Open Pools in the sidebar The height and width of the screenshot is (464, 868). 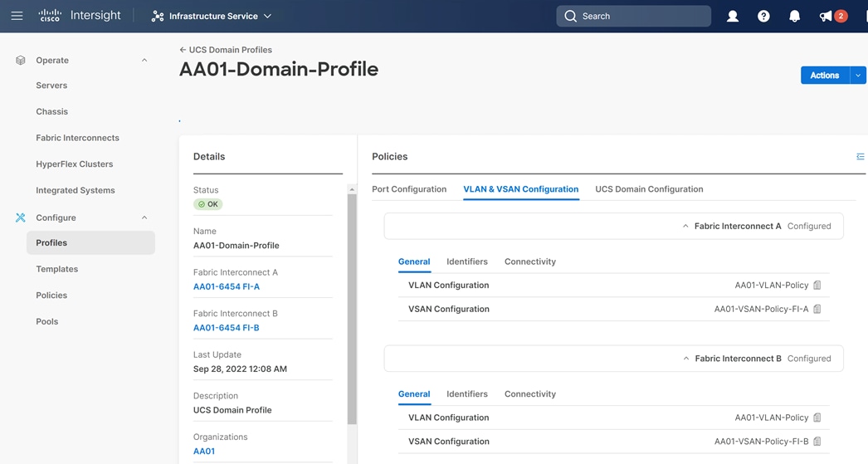(47, 321)
